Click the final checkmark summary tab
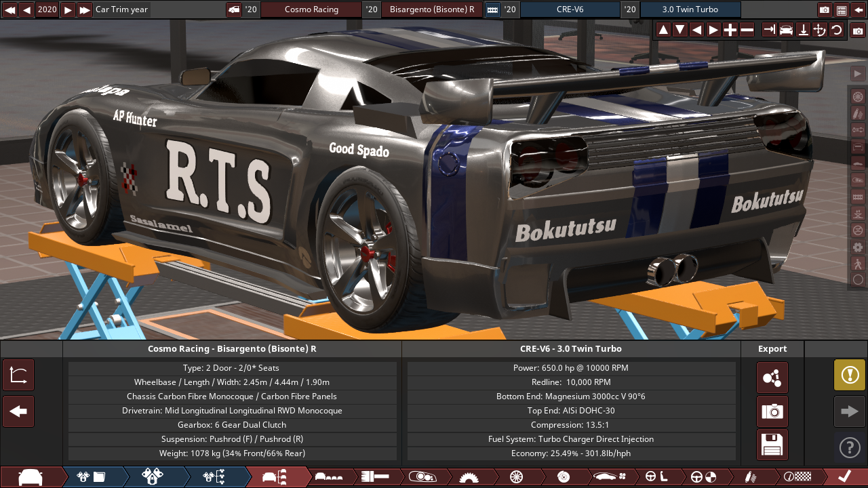 click(x=844, y=476)
